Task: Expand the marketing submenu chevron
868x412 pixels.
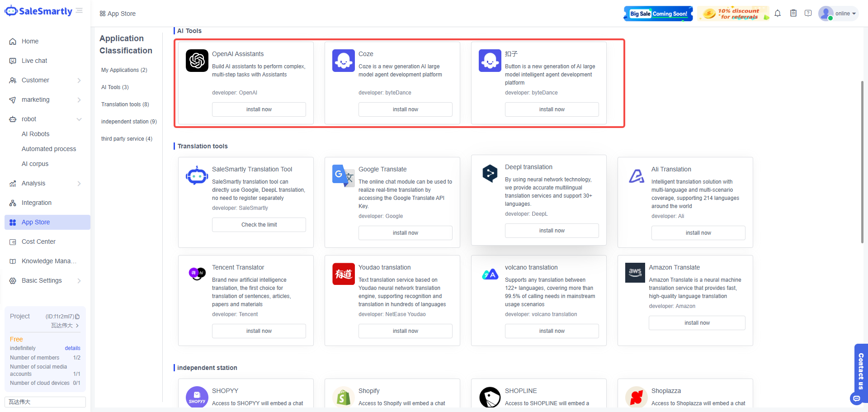Action: pos(79,100)
